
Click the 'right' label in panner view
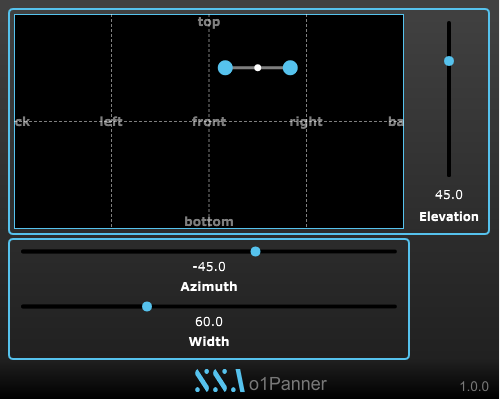pos(306,122)
